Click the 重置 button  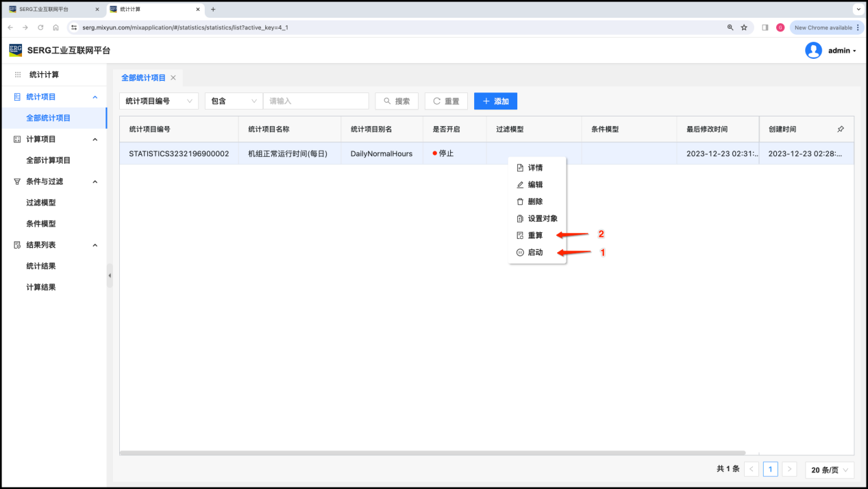[446, 101]
